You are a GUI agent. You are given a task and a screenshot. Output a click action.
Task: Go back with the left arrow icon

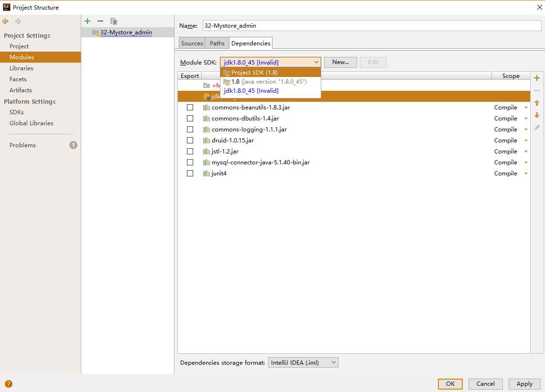tap(5, 21)
